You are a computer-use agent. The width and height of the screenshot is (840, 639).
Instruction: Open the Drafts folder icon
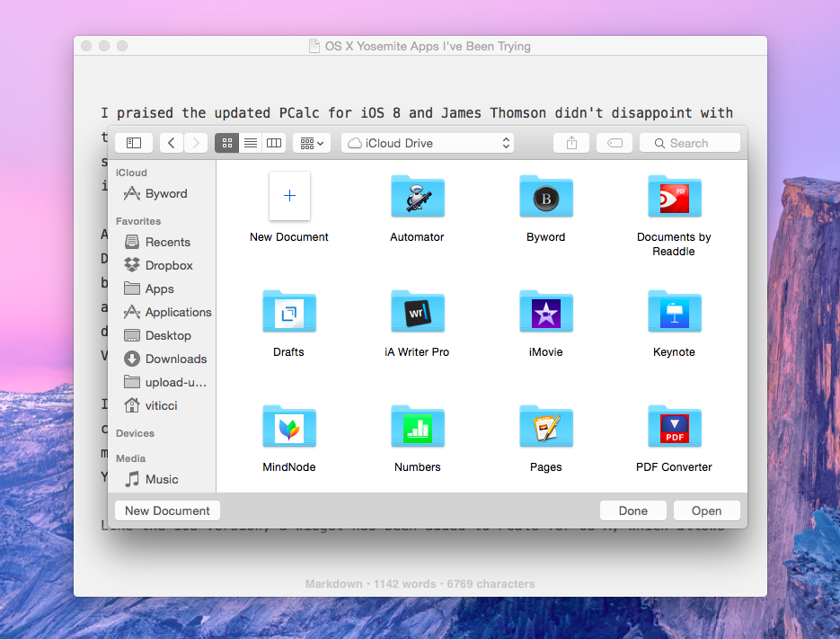click(x=289, y=312)
